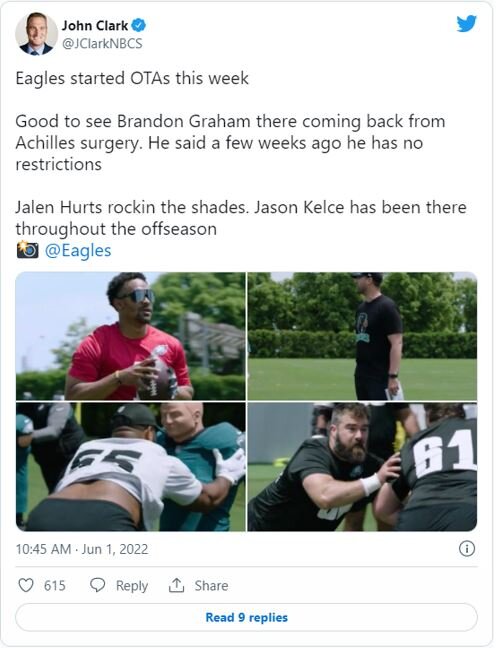Click the camera emoji in tweet
This screenshot has height=648, width=496.
27,250
